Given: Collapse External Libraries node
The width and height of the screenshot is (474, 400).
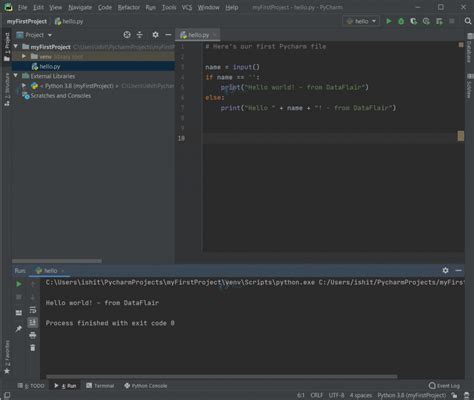Looking at the screenshot, I should click(x=16, y=76).
